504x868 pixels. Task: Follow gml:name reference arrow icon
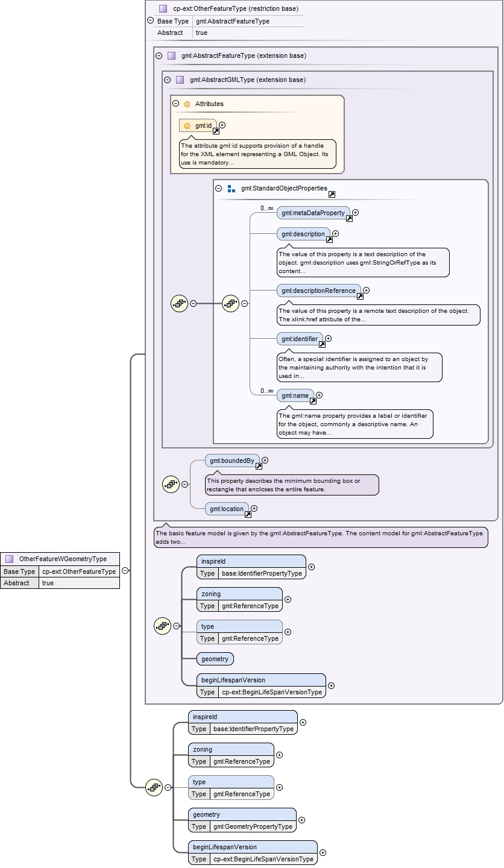coord(313,401)
